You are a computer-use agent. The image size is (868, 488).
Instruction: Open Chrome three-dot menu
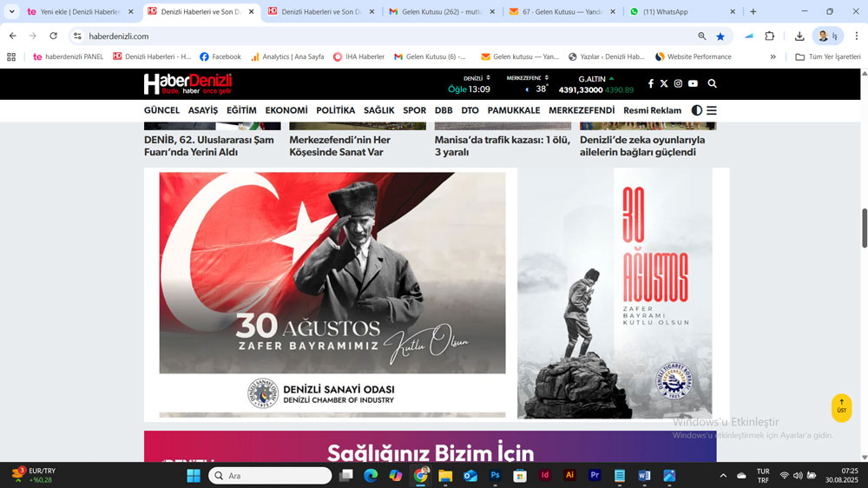click(x=857, y=36)
